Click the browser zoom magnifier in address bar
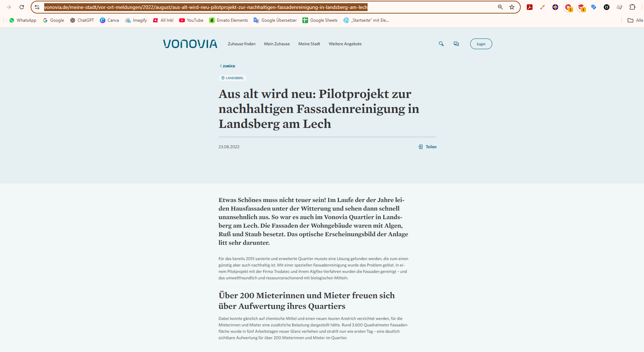 click(x=500, y=7)
